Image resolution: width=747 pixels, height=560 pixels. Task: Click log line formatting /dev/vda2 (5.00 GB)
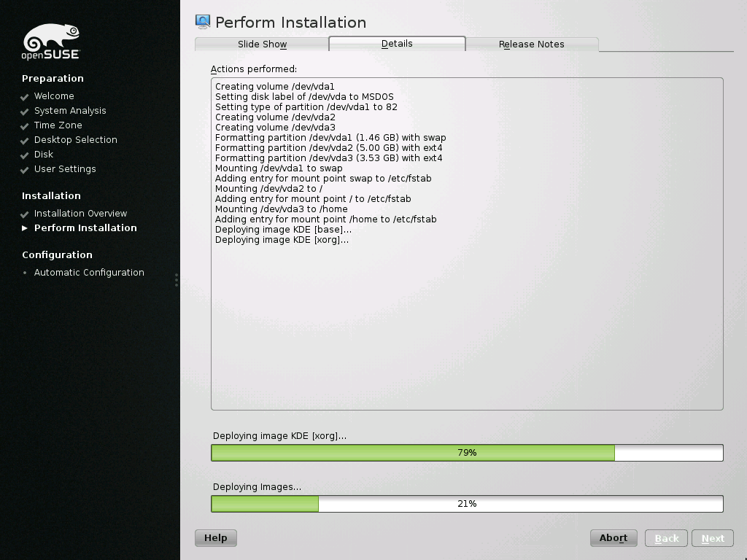[x=329, y=148]
